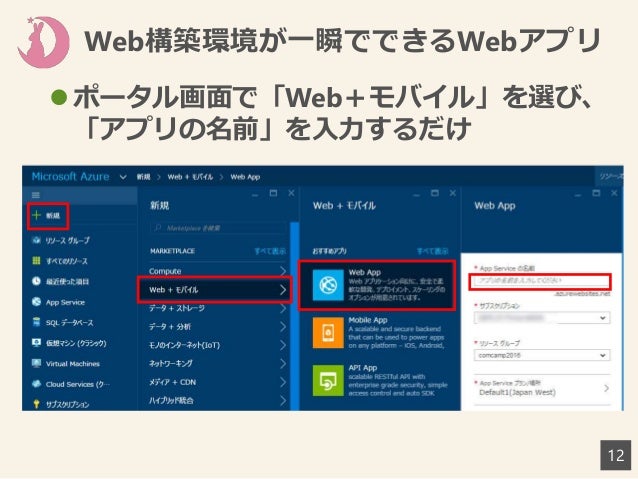Select the Mobile App orange tile icon

tap(328, 333)
